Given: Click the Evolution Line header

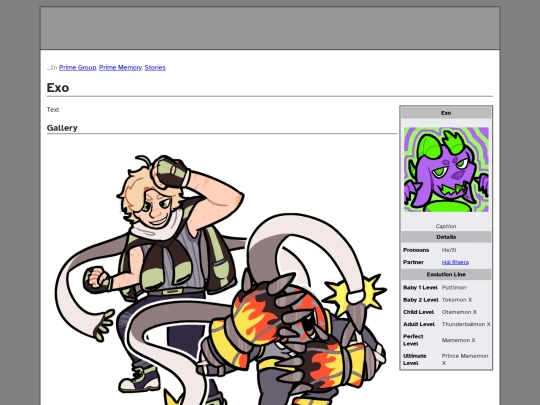Looking at the screenshot, I should 446,274.
